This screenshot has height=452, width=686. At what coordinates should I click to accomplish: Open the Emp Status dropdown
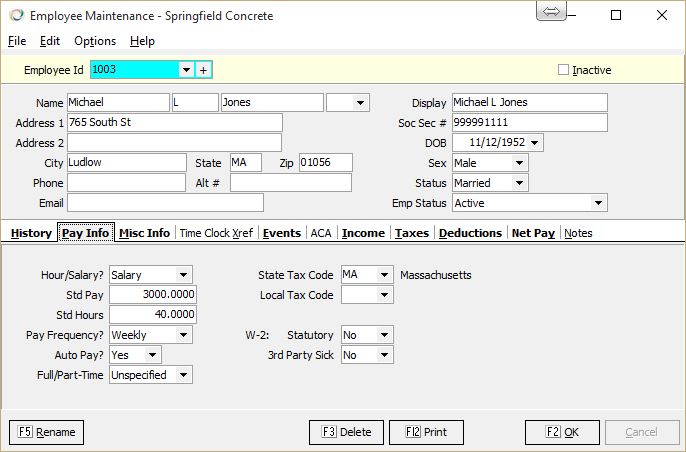tap(598, 203)
